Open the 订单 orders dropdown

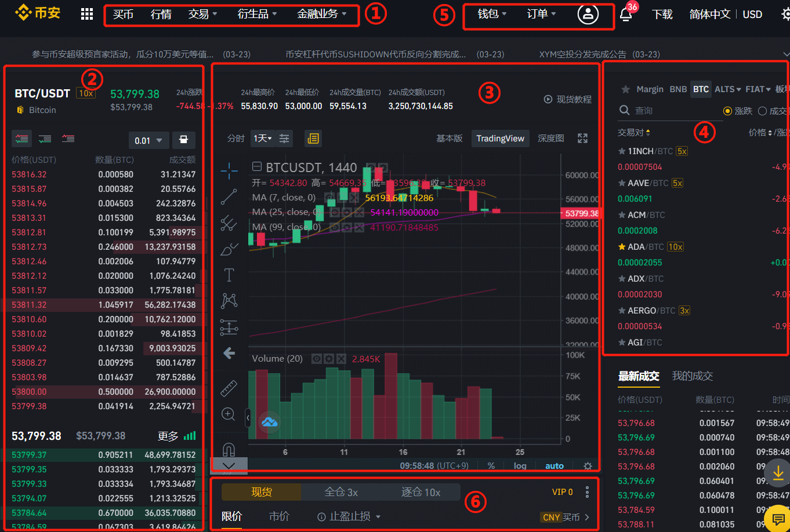[541, 14]
